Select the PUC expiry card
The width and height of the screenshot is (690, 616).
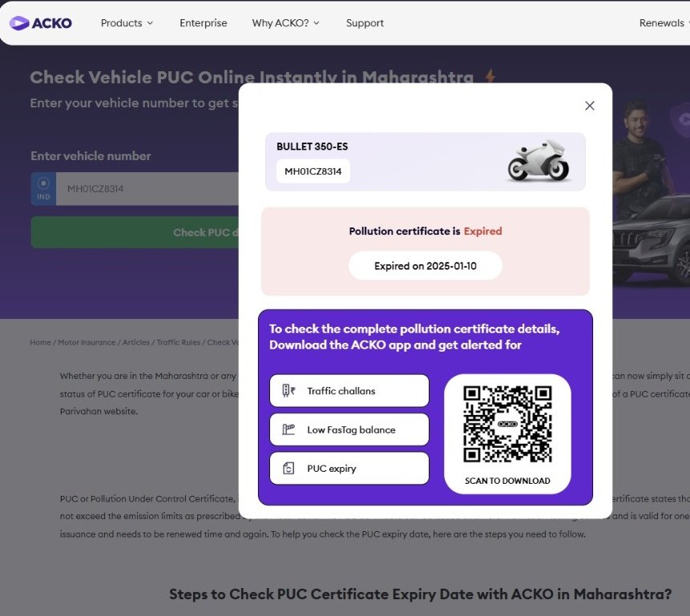tap(349, 468)
